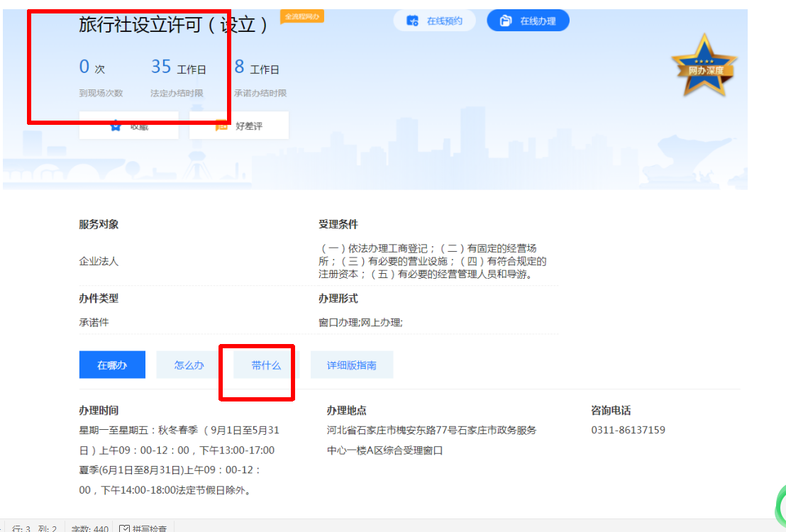This screenshot has height=532, width=786.
Task: Open the 怎么办 tab
Action: coord(189,365)
